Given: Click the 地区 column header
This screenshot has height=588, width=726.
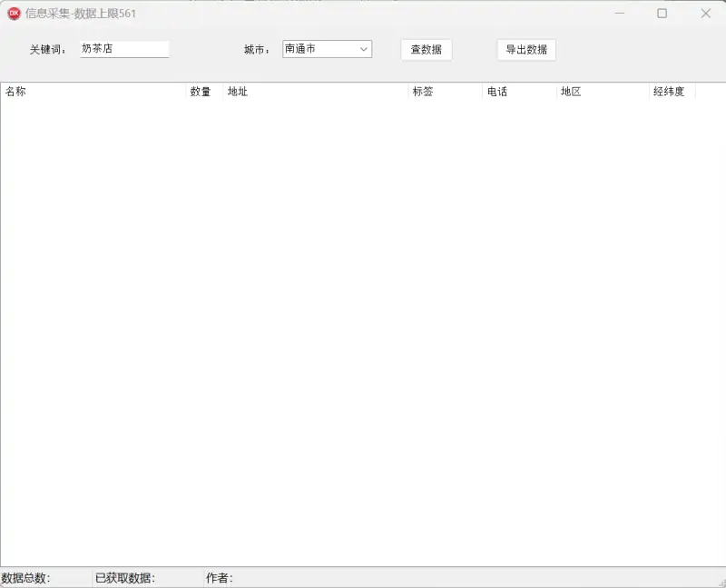Looking at the screenshot, I should tap(572, 91).
